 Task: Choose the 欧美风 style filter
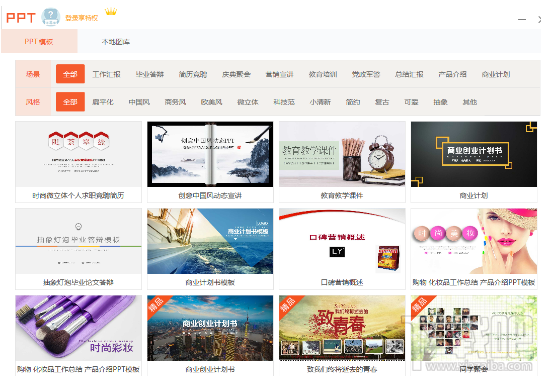pos(212,102)
